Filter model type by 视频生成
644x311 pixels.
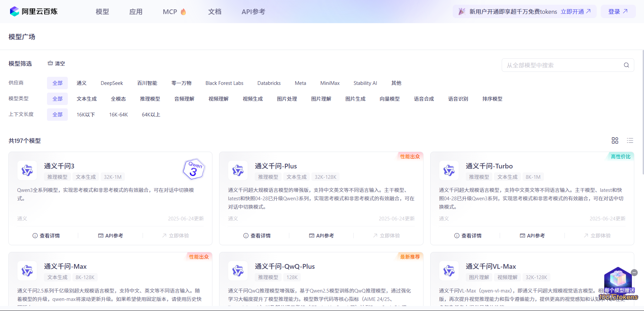[253, 99]
